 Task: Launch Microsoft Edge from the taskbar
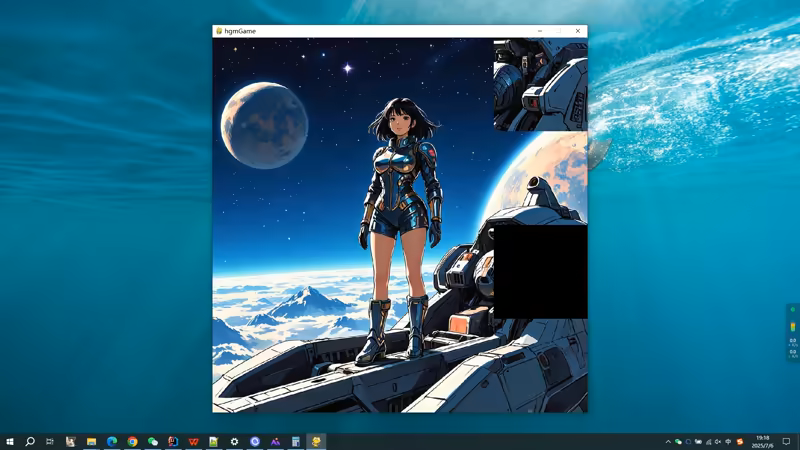click(x=112, y=441)
